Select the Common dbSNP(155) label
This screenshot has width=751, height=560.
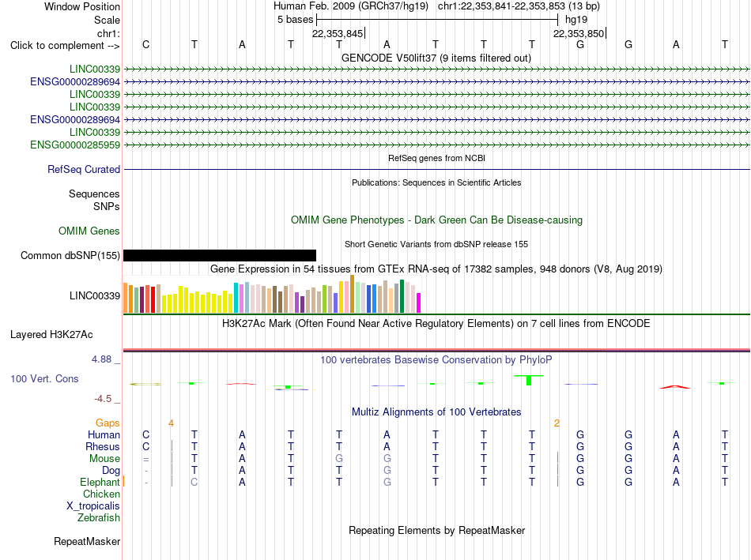click(x=70, y=256)
